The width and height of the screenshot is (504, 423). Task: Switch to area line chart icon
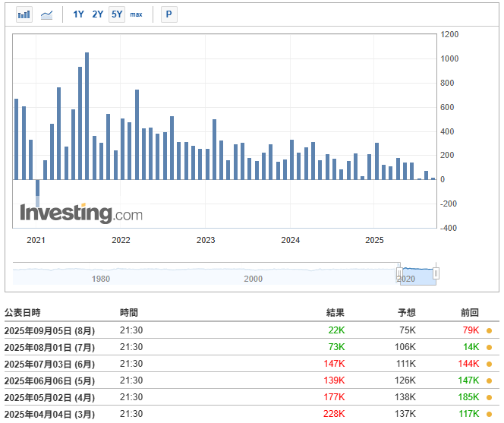click(x=46, y=14)
